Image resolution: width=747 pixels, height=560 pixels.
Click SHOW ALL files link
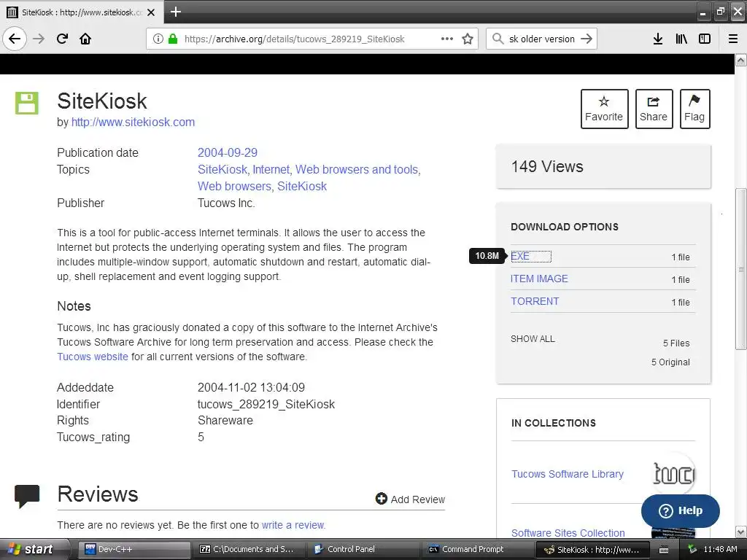tap(533, 338)
